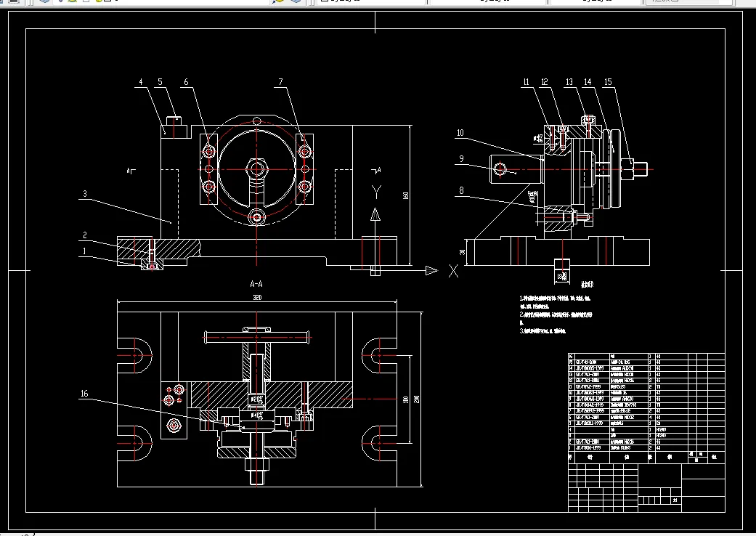The image size is (756, 536).
Task: Select balloon number 11 on side view
Action: pyautogui.click(x=526, y=82)
